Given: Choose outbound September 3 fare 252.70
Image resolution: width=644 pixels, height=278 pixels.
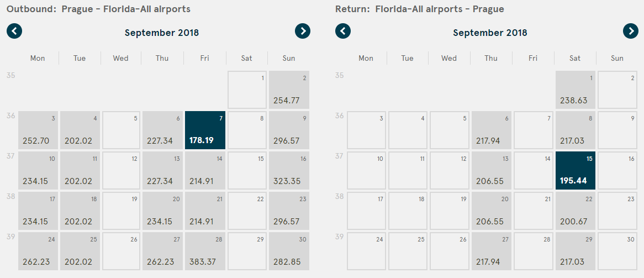Looking at the screenshot, I should 38,130.
